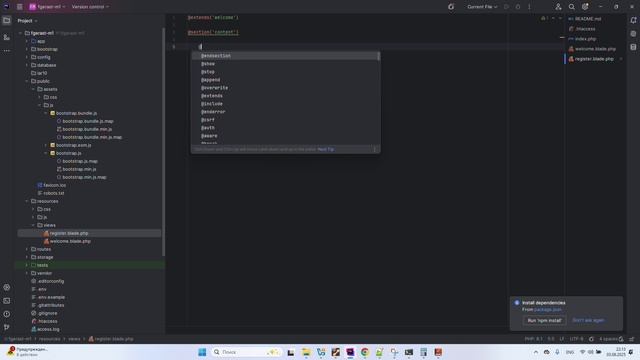The image size is (640, 360).
Task: Expand the vendor folder
Action: 27,273
